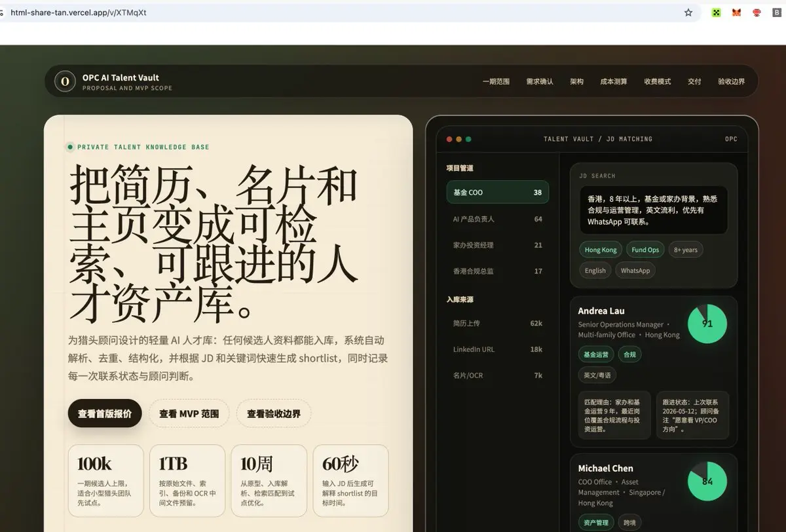The height and width of the screenshot is (532, 786).
Task: Click the 项目管道 section heading
Action: 460,168
